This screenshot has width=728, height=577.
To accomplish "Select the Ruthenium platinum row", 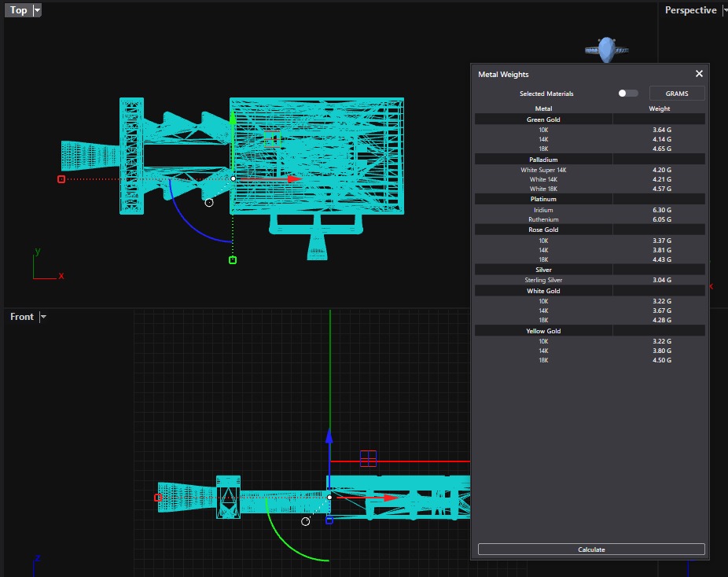I will point(590,219).
